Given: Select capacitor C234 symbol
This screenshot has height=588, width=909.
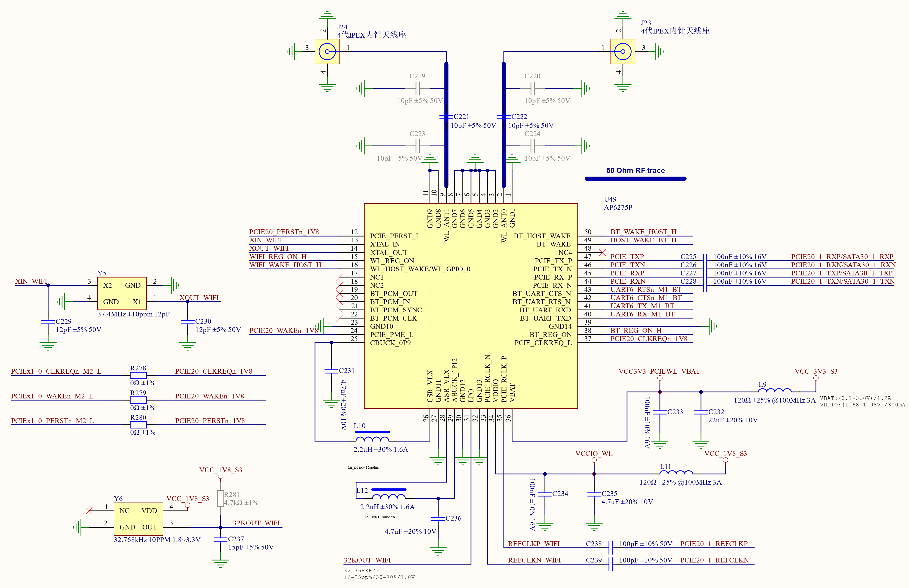Looking at the screenshot, I should coord(545,494).
